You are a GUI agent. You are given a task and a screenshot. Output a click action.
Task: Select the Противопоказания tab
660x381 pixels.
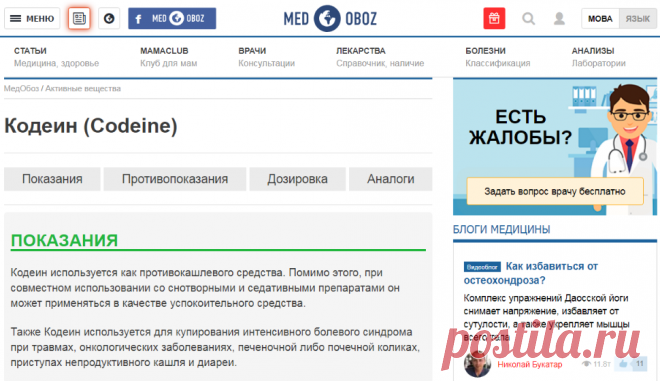[175, 179]
